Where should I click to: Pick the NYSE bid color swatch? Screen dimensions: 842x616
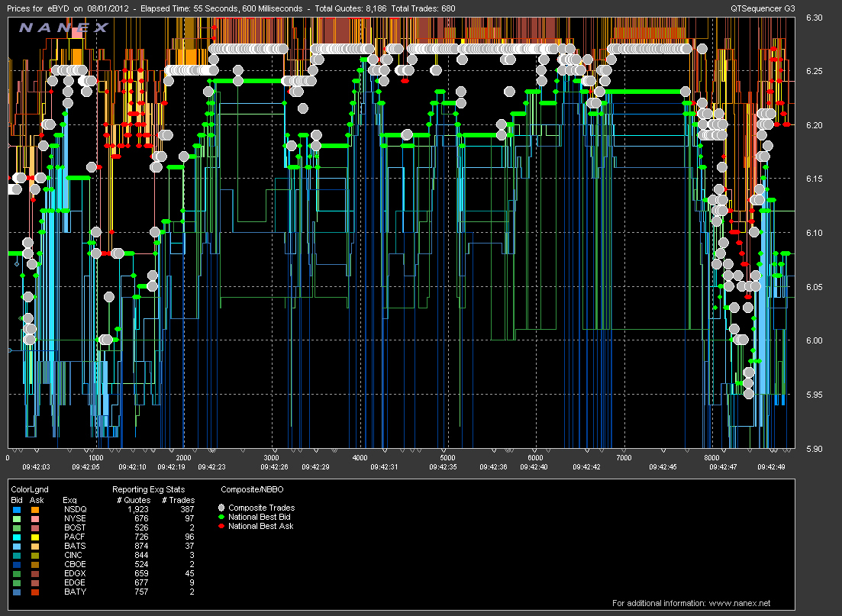pos(17,519)
